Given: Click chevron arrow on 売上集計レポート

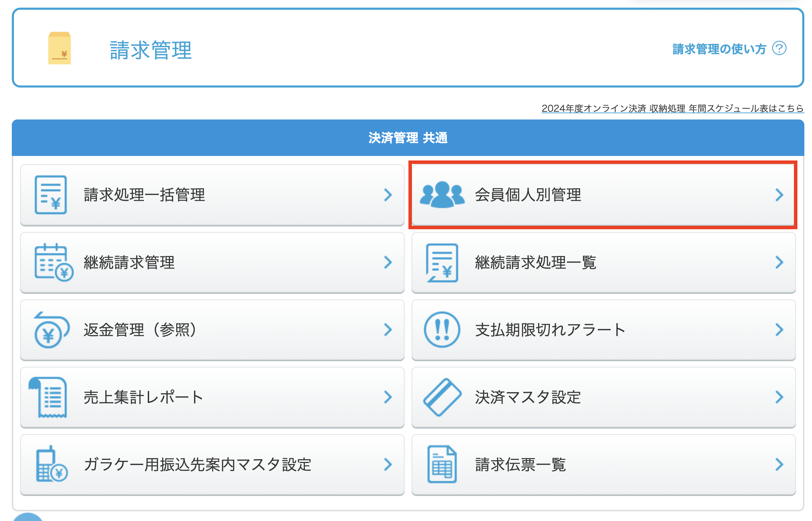Looking at the screenshot, I should [388, 397].
